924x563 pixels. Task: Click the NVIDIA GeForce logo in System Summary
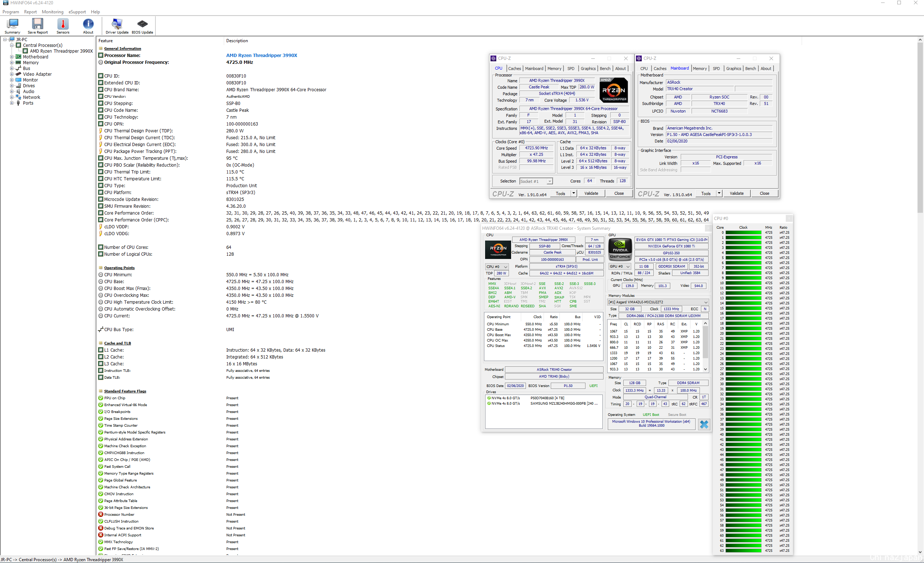(x=620, y=249)
